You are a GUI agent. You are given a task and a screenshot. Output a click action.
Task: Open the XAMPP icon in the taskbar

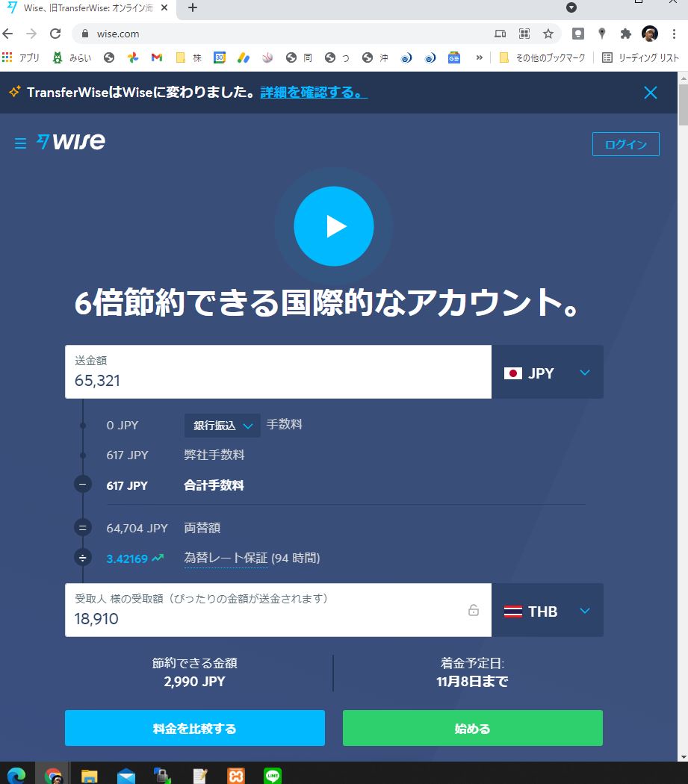tap(235, 776)
